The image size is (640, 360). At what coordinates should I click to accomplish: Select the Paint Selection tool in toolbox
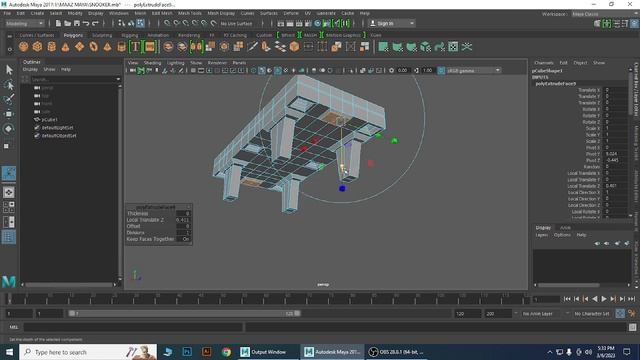tap(9, 99)
